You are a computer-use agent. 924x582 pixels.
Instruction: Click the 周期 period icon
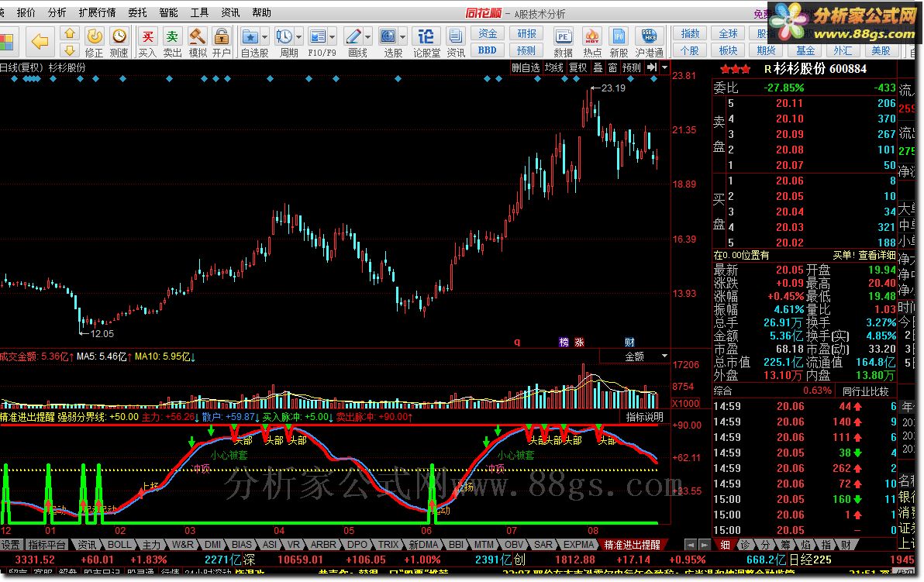click(284, 37)
